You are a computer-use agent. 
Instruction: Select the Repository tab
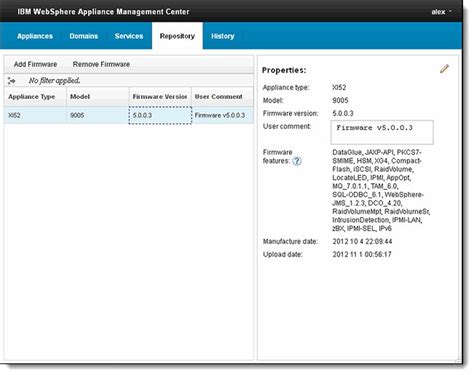177,36
